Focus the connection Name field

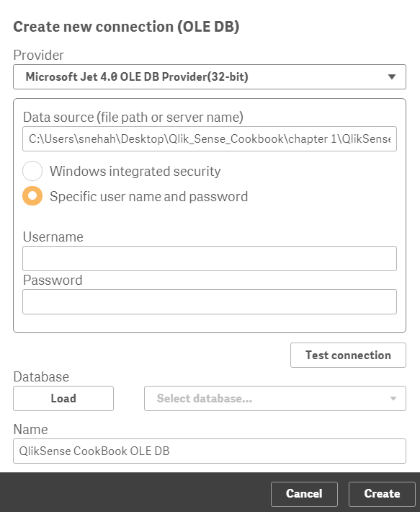210,451
